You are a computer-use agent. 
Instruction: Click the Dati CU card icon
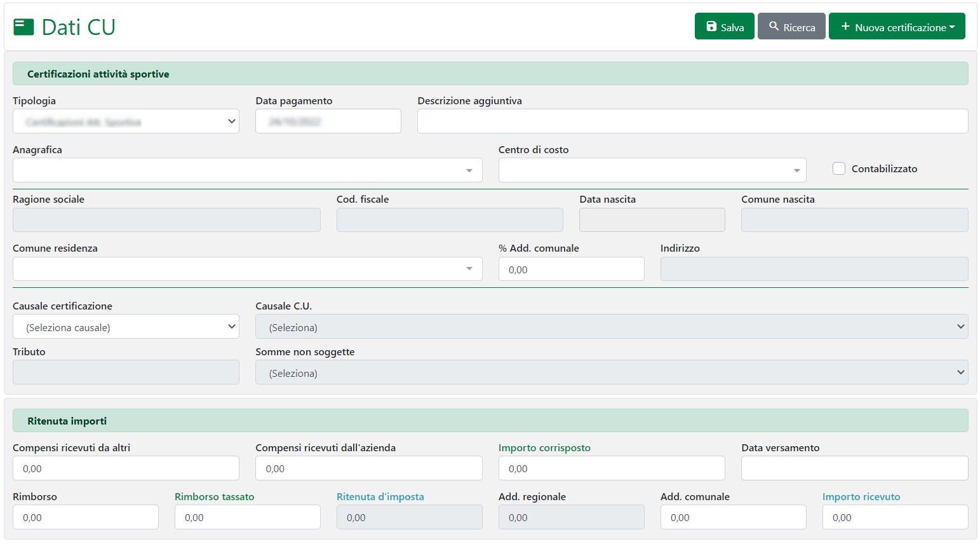tap(23, 27)
